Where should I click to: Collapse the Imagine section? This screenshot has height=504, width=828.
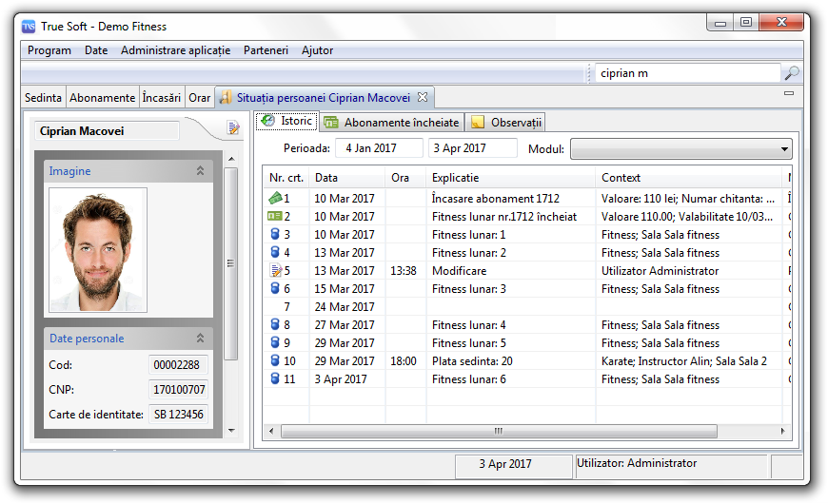click(200, 171)
